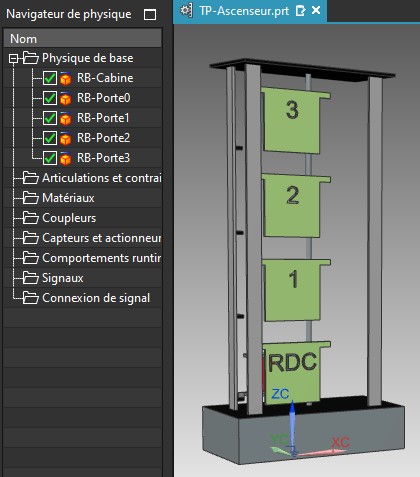
Task: Click the gear icon on TP-Ascenseur.prt tab
Action: tap(186, 11)
